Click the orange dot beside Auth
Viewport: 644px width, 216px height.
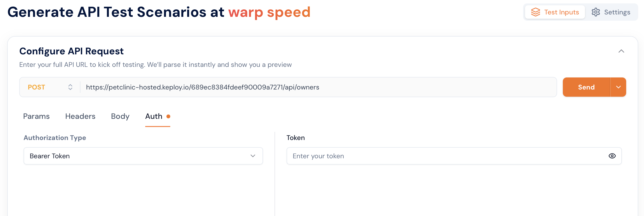[x=168, y=116]
